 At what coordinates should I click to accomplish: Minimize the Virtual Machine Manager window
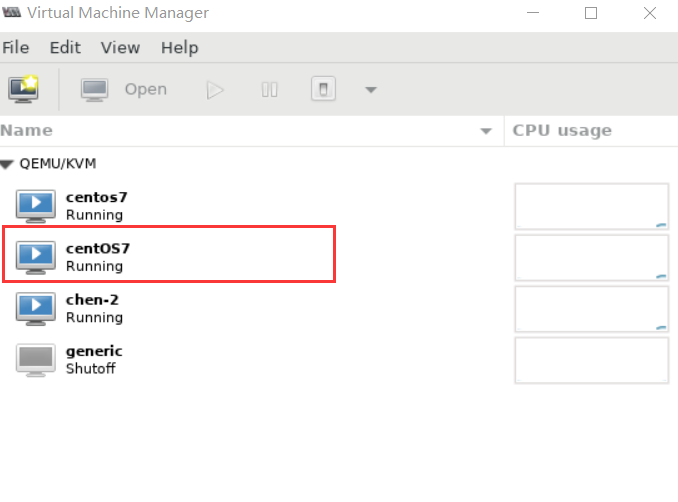pyautogui.click(x=533, y=13)
